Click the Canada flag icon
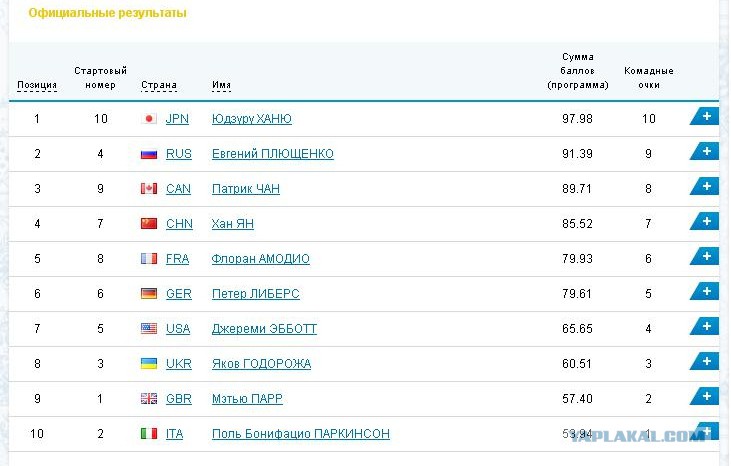Image resolution: width=731 pixels, height=466 pixels. point(149,189)
